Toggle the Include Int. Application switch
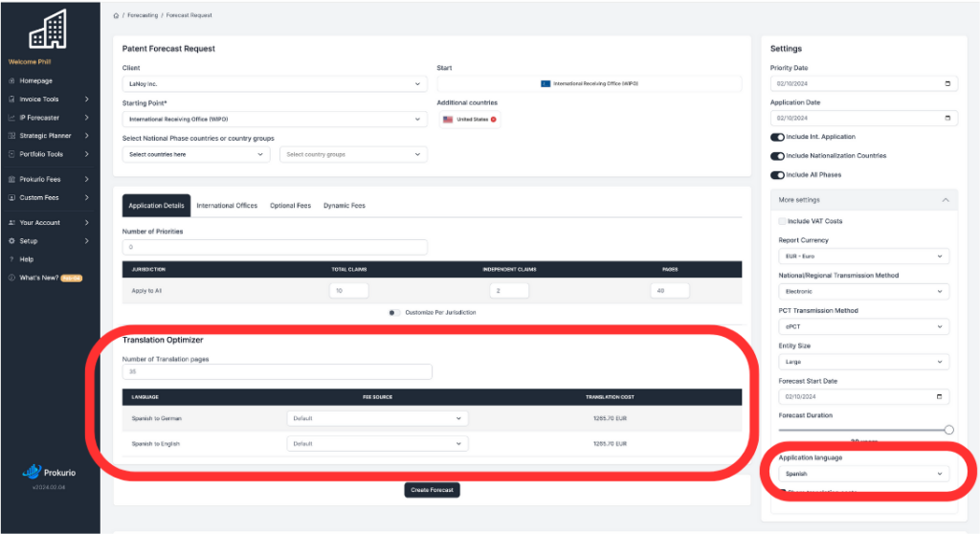Image resolution: width=980 pixels, height=534 pixels. (777, 137)
